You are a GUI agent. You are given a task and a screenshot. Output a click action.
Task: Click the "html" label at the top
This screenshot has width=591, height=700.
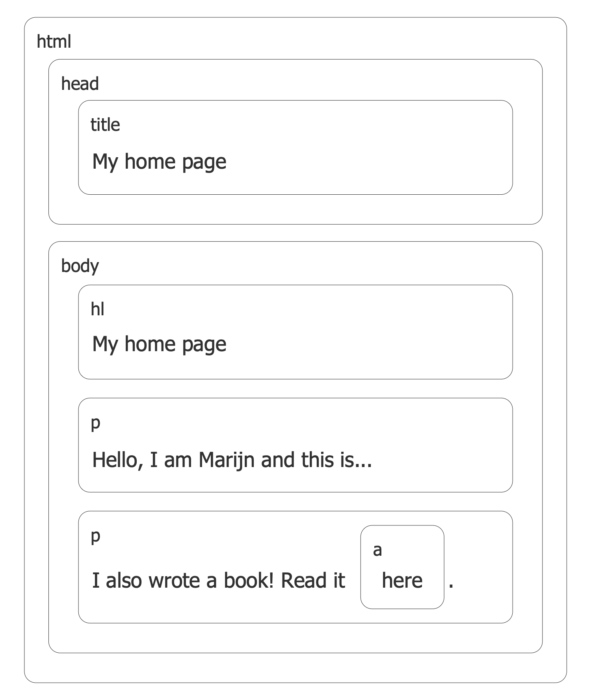point(54,41)
